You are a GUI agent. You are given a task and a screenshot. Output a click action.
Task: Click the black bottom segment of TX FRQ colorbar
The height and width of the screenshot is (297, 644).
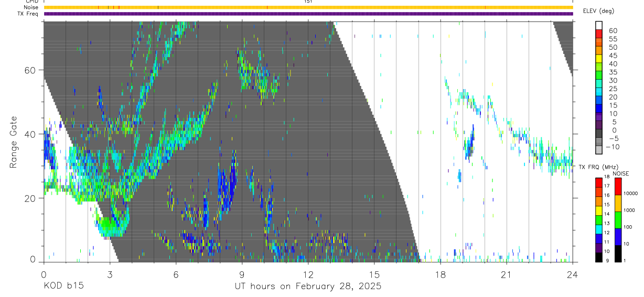(x=599, y=257)
